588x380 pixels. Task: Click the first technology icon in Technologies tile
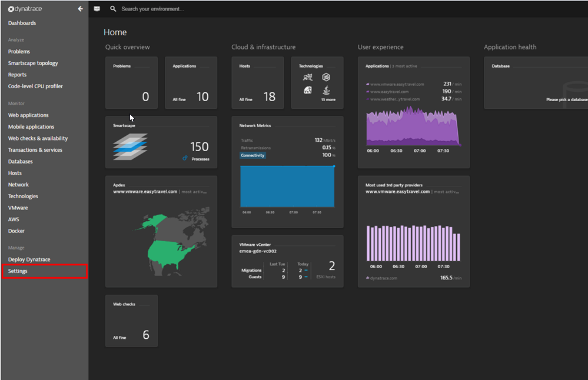point(308,77)
